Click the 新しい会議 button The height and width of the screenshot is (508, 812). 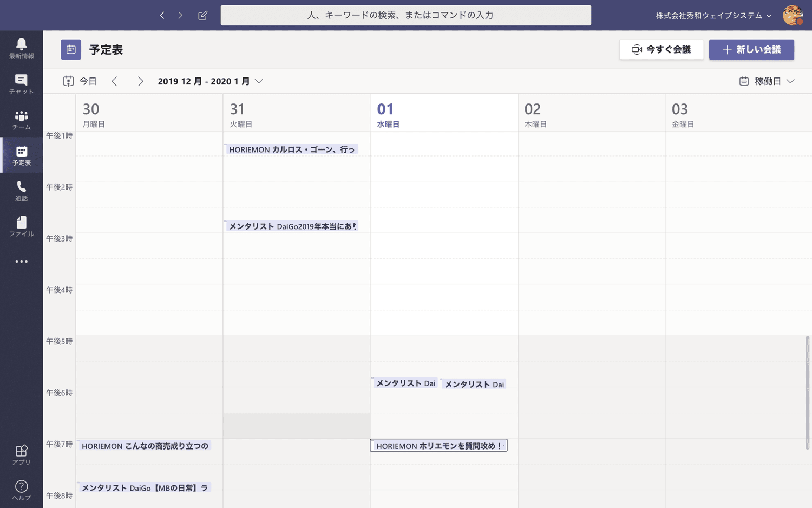pos(751,50)
